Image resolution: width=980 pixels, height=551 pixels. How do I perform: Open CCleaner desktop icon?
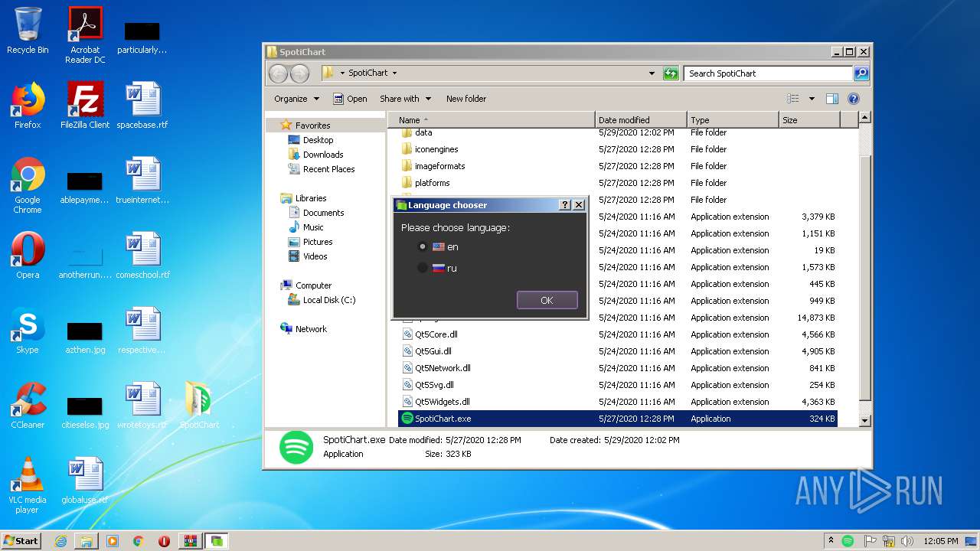(x=28, y=406)
